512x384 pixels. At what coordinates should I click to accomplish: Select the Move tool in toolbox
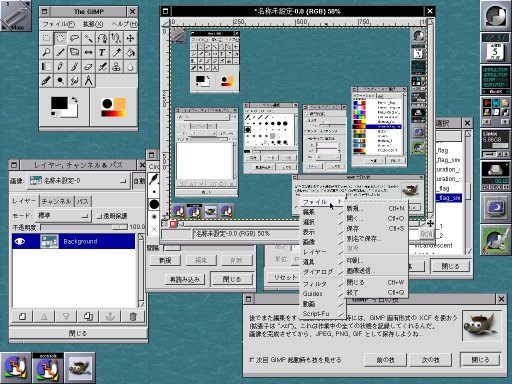[130, 38]
